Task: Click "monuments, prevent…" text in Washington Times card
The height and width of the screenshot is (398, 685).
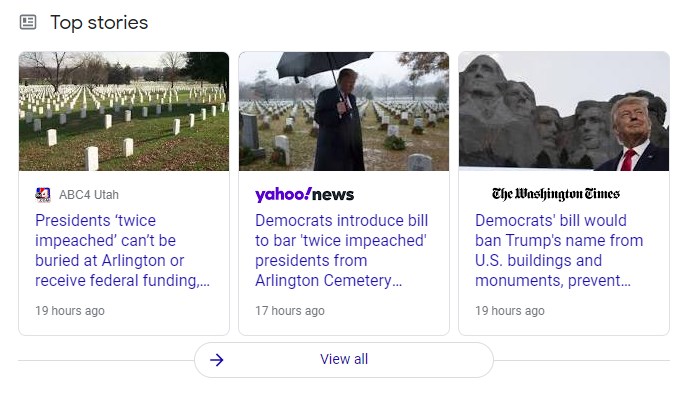Action: click(x=553, y=280)
